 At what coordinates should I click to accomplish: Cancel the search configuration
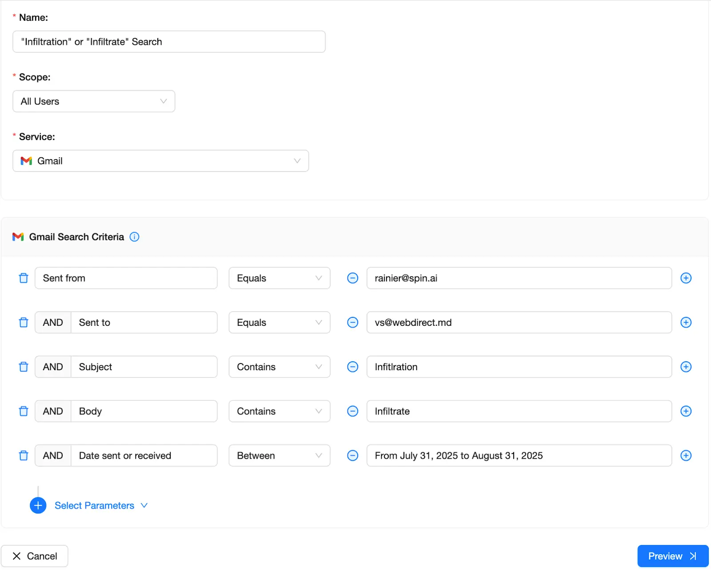click(x=35, y=556)
